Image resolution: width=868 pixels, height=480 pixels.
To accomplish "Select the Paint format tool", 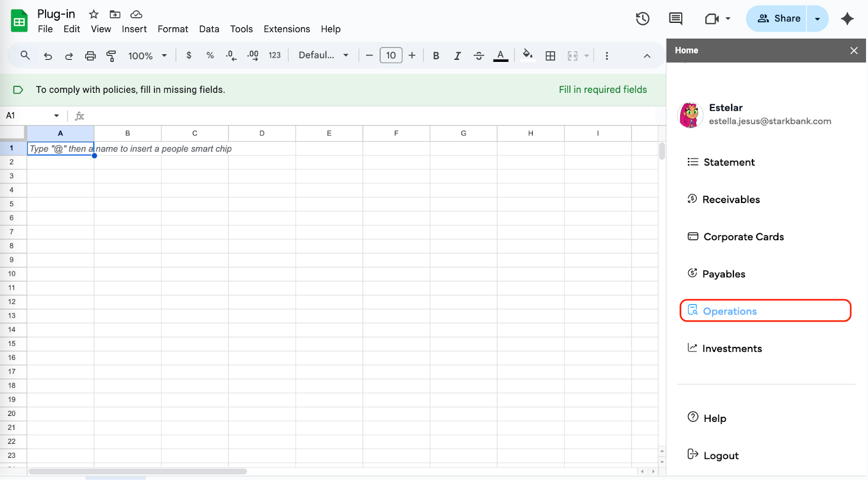I will [111, 56].
